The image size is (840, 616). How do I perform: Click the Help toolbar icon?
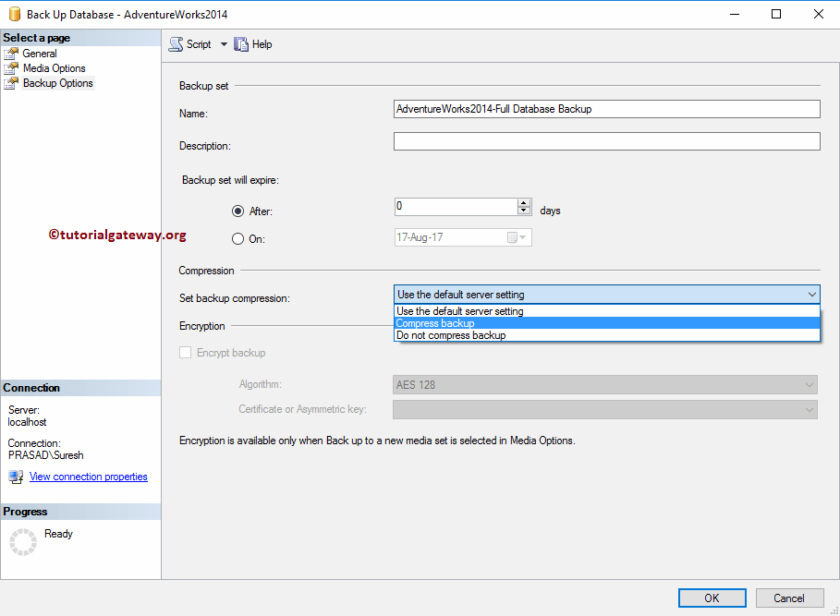(x=240, y=43)
